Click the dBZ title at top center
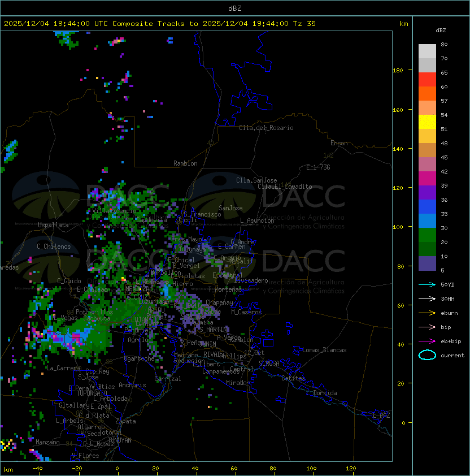This screenshot has height=476, width=470. coord(235,8)
